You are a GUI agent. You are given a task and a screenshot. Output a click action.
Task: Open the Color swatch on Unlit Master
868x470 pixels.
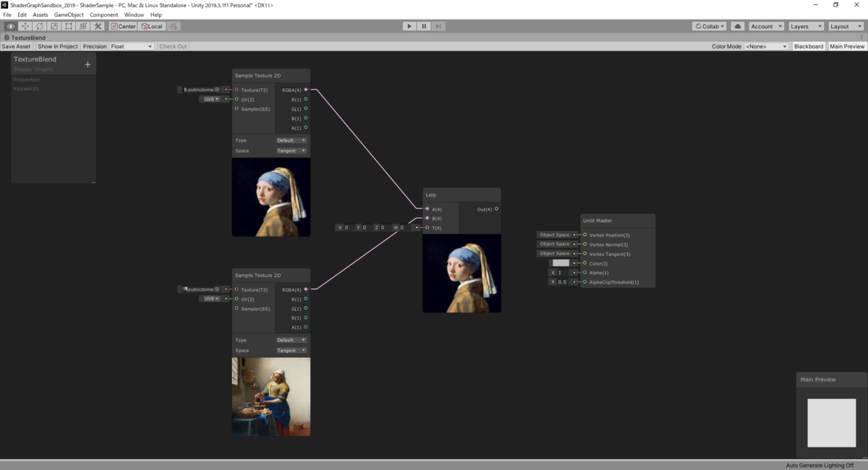(561, 263)
